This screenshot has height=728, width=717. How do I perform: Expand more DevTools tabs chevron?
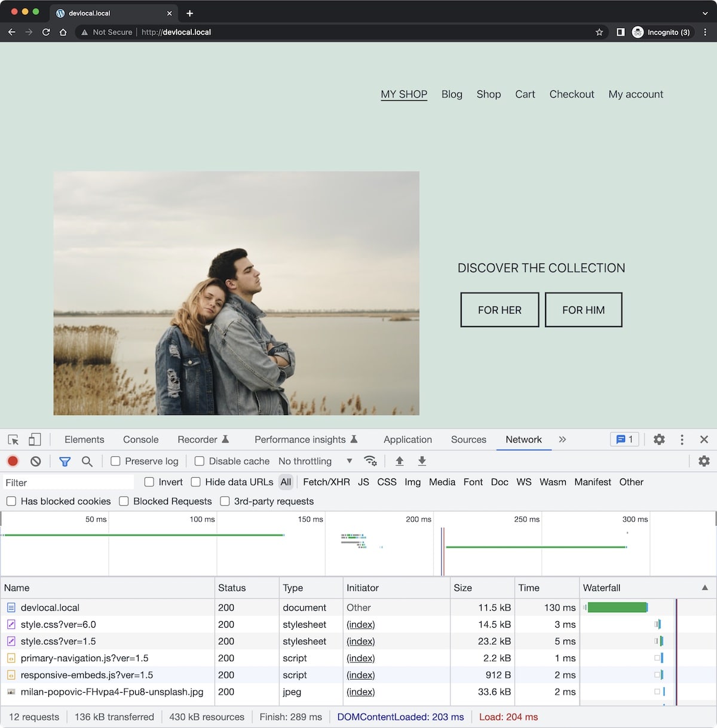[562, 440]
